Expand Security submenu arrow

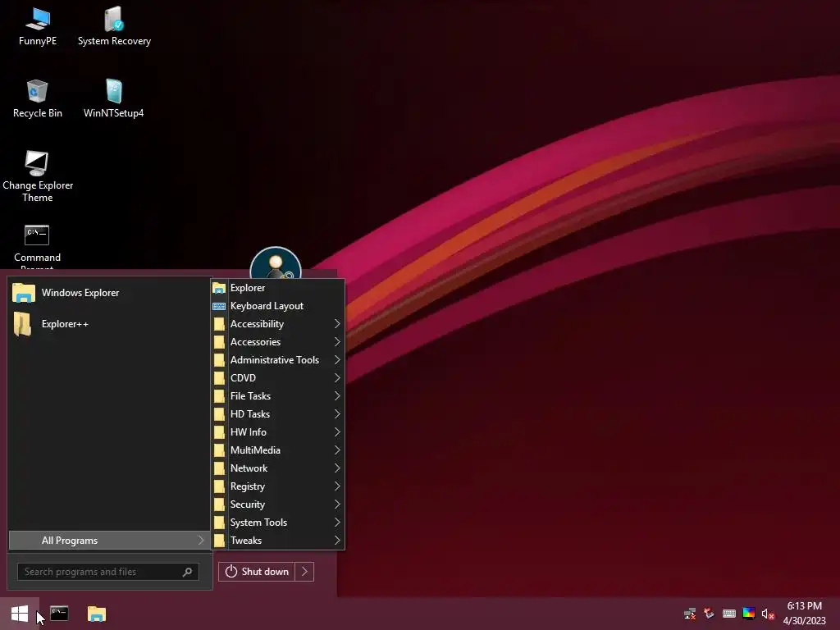(337, 504)
